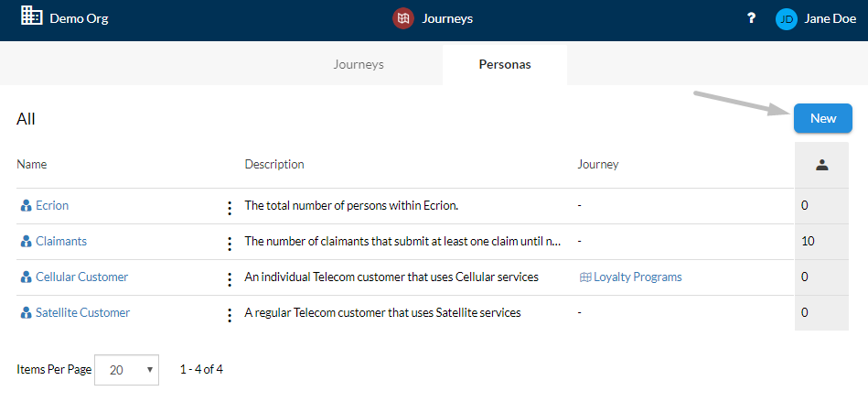The image size is (868, 402).
Task: Select the Personas tab
Action: 505,64
